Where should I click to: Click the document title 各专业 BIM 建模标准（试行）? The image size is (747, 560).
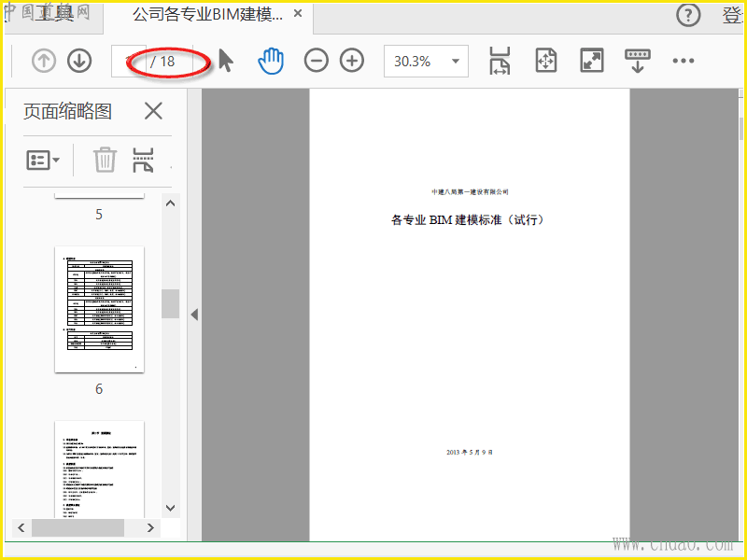coord(467,219)
